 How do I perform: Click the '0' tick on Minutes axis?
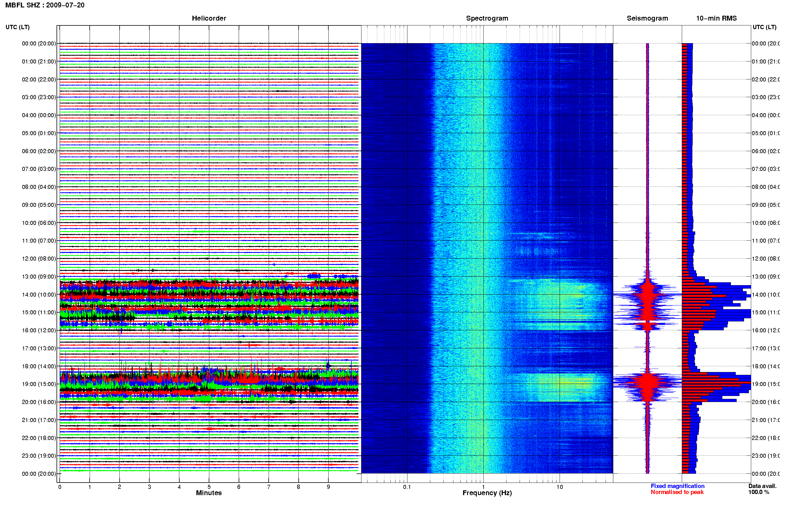60,487
